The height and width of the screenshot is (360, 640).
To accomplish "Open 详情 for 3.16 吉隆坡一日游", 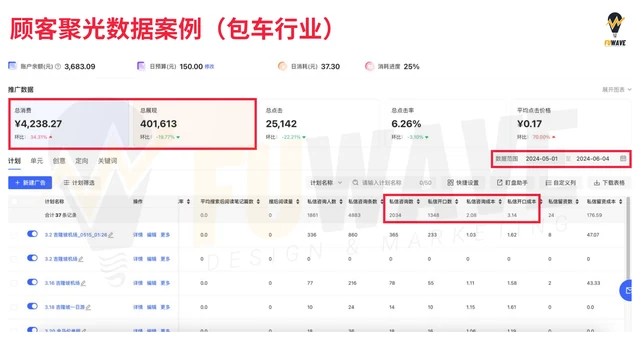I will pyautogui.click(x=138, y=307).
